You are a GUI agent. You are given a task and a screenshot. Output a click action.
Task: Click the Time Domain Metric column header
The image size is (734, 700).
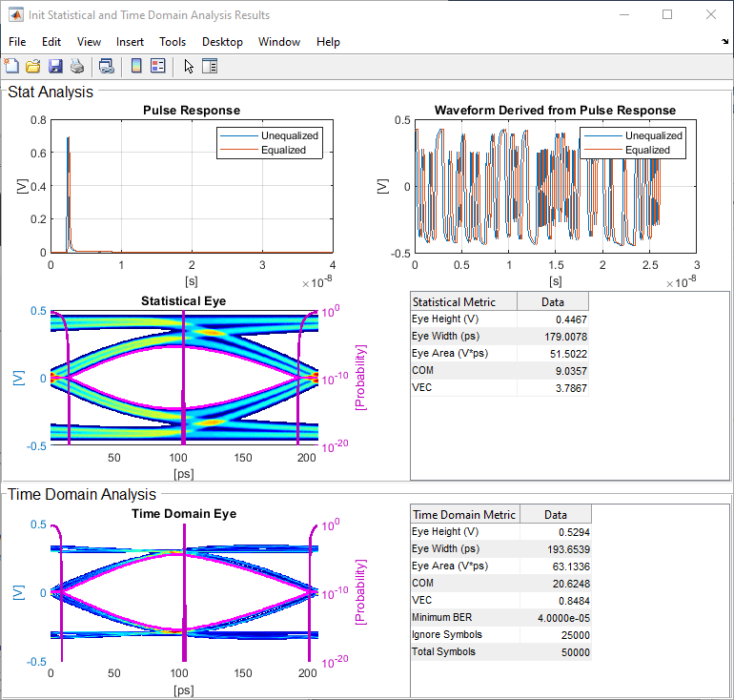(x=464, y=514)
